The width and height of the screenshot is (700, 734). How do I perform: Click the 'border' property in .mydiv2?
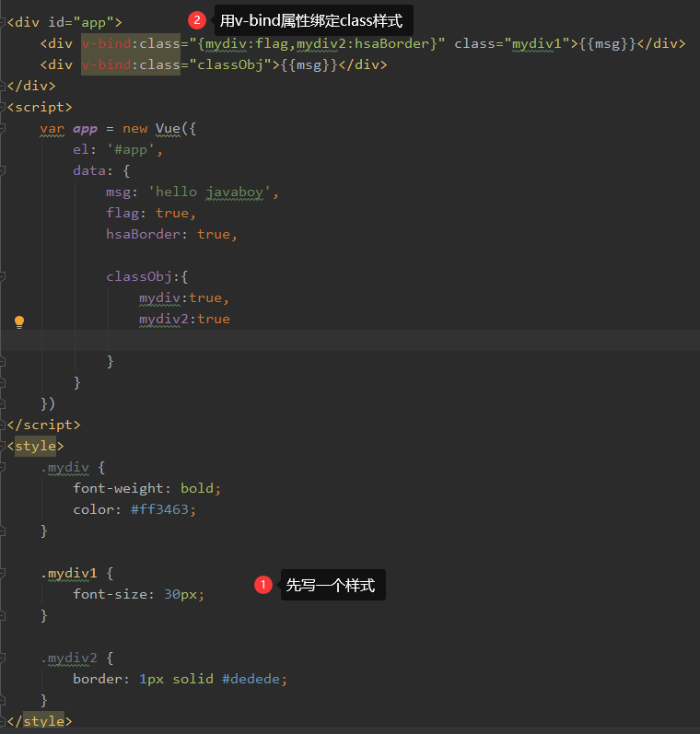(98, 679)
